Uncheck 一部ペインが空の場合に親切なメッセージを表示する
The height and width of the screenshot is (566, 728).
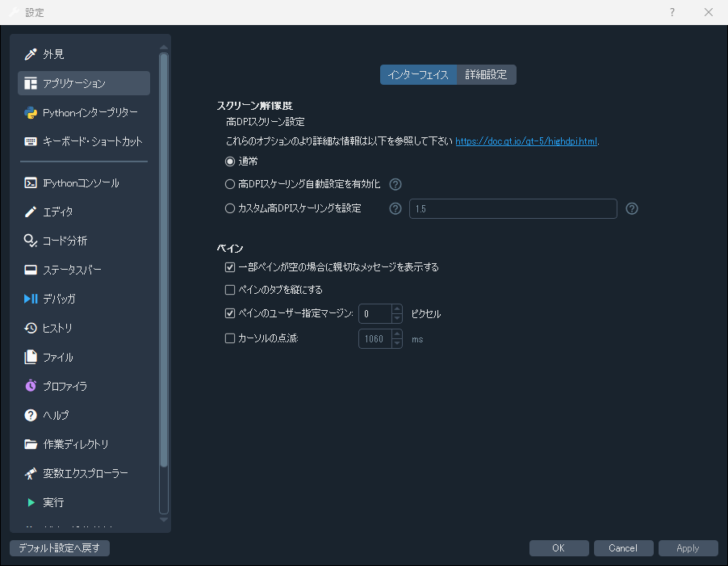(x=230, y=267)
